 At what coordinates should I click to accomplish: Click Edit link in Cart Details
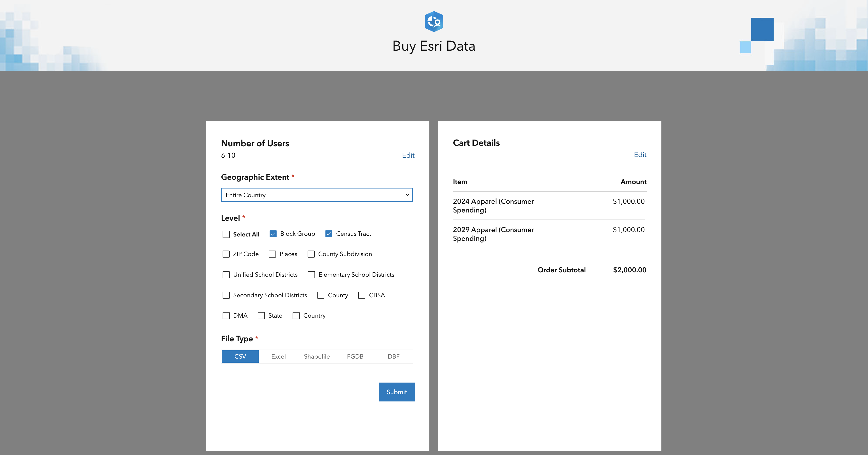(640, 155)
